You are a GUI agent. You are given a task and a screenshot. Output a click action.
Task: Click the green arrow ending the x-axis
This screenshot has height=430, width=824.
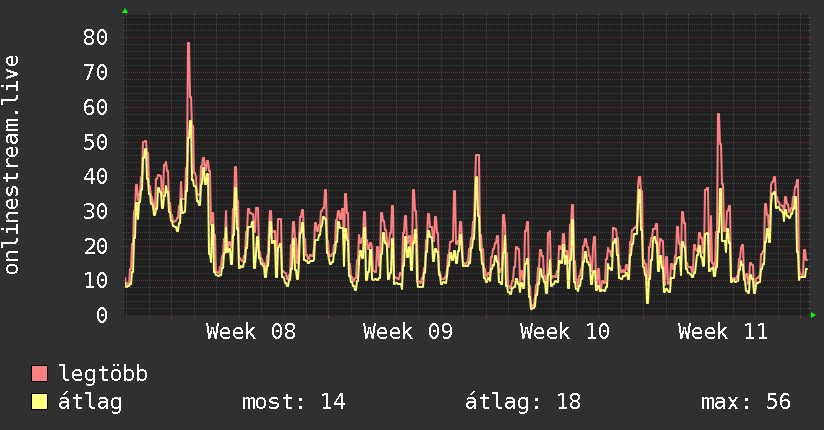coord(813,315)
